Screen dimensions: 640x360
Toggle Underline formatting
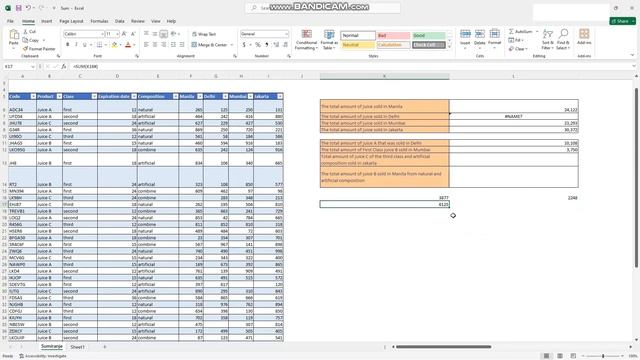coord(84,44)
